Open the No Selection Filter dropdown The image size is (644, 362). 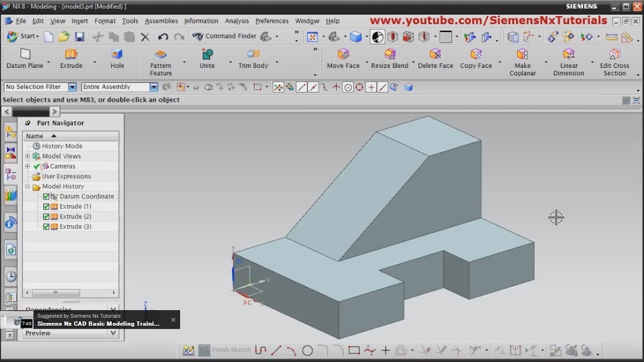[72, 87]
